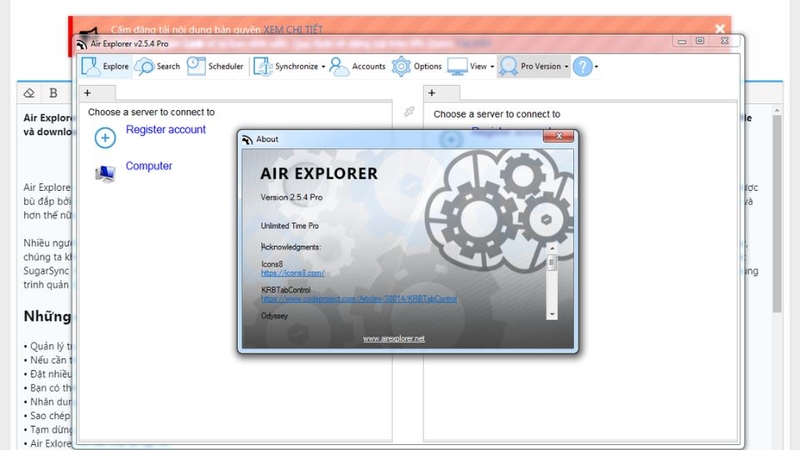Open the Scheduler in the toolbar

pos(215,66)
